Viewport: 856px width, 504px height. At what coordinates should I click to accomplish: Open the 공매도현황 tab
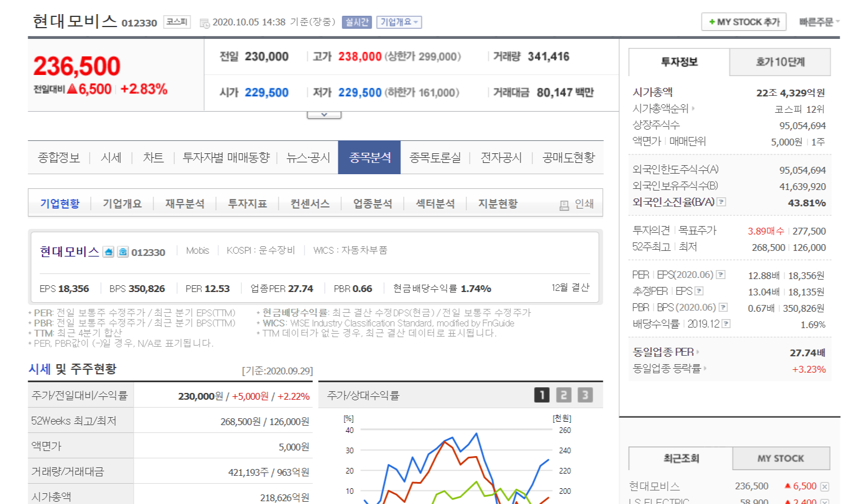[x=568, y=158]
